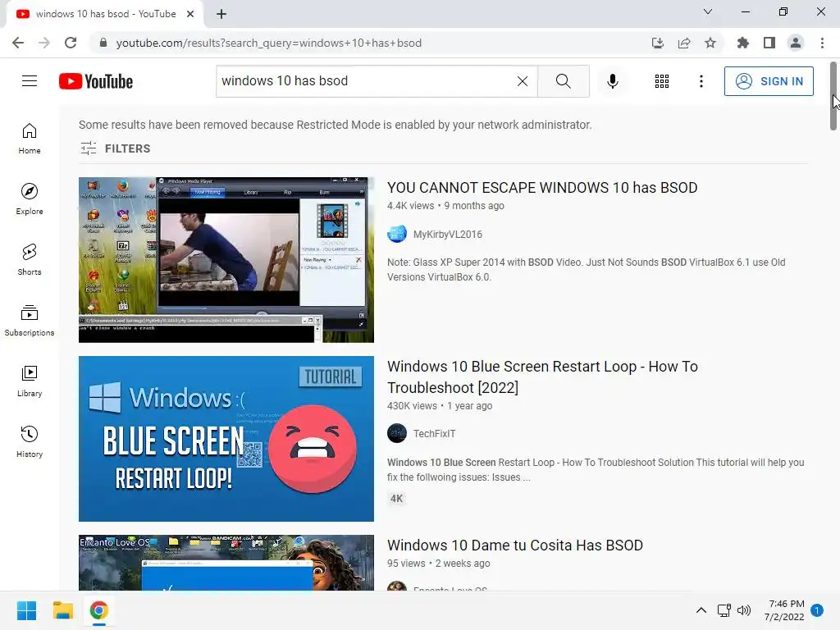Image resolution: width=840 pixels, height=630 pixels.
Task: Open the YouTube hamburger guide menu
Action: [30, 81]
